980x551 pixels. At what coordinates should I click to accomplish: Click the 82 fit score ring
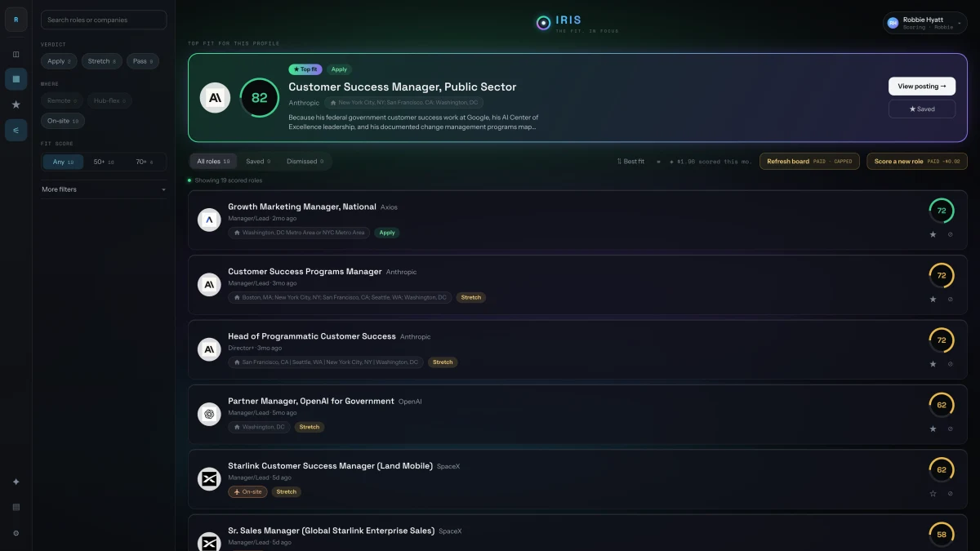coord(259,98)
